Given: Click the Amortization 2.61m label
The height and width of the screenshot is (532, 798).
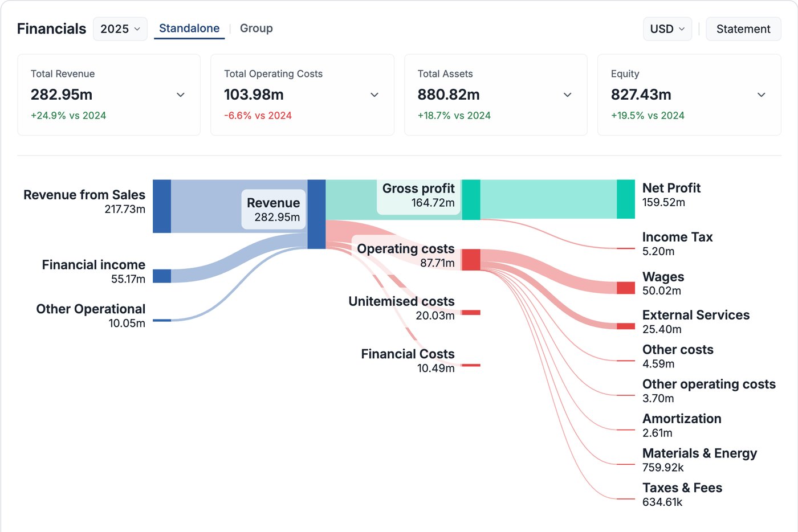Looking at the screenshot, I should click(682, 425).
